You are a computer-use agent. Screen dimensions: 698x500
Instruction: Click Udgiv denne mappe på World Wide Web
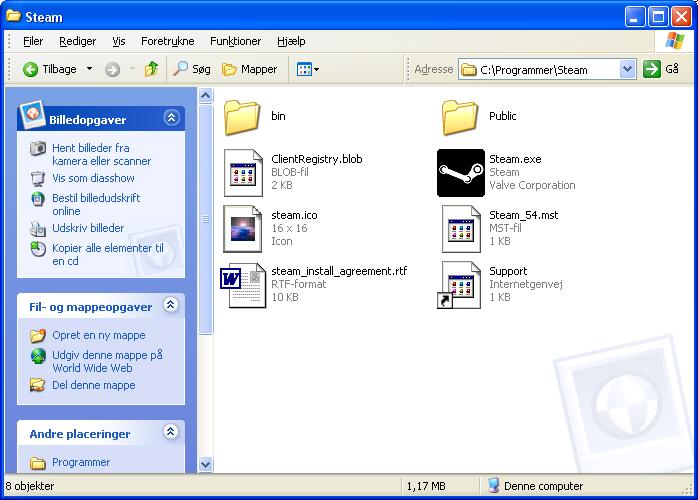click(x=107, y=361)
